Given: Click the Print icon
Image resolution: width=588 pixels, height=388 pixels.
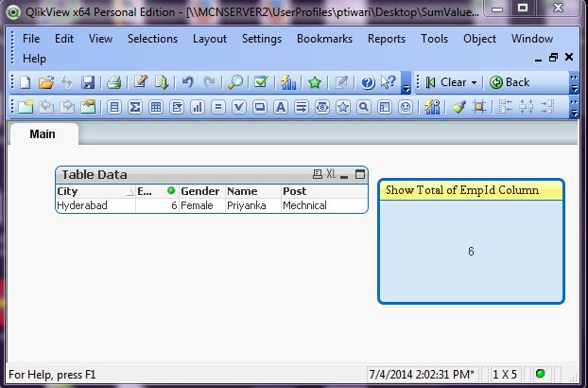Looking at the screenshot, I should pyautogui.click(x=113, y=82).
